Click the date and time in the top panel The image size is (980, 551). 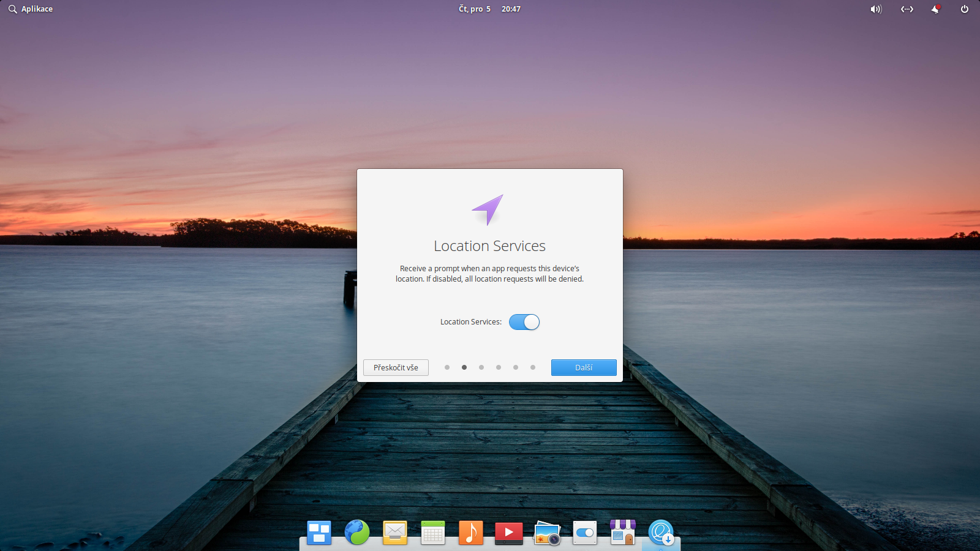coord(487,9)
